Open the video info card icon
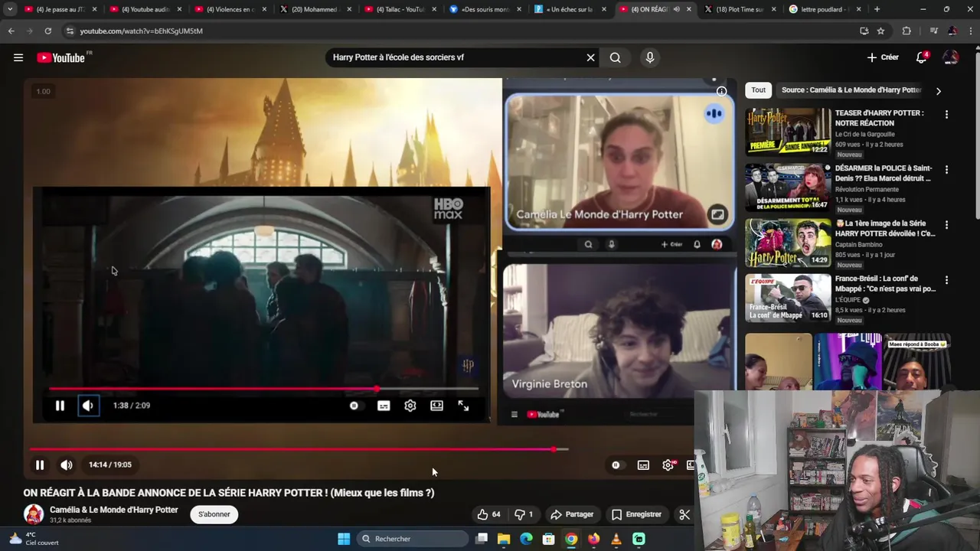980x551 pixels. (x=721, y=91)
